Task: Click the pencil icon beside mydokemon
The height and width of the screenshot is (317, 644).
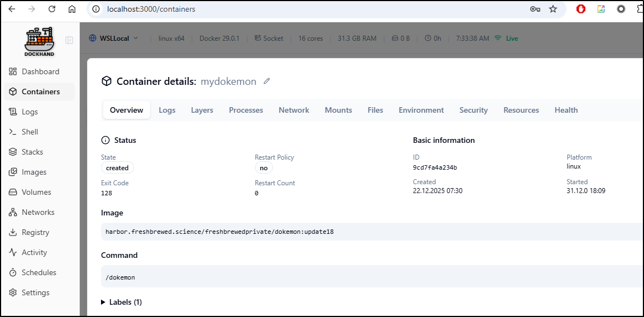Action: click(267, 81)
